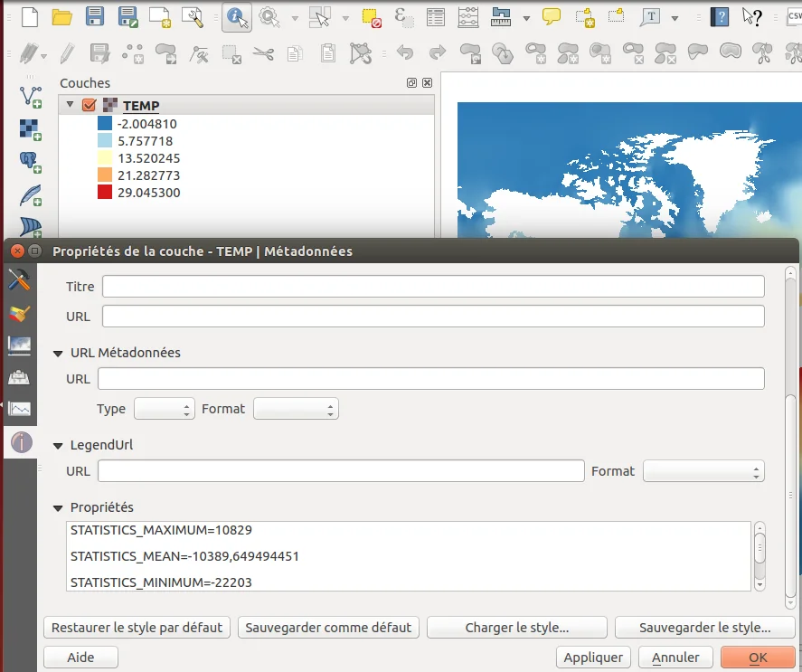Collapse the TEMP layer legend tree
The image size is (802, 672).
click(x=71, y=105)
